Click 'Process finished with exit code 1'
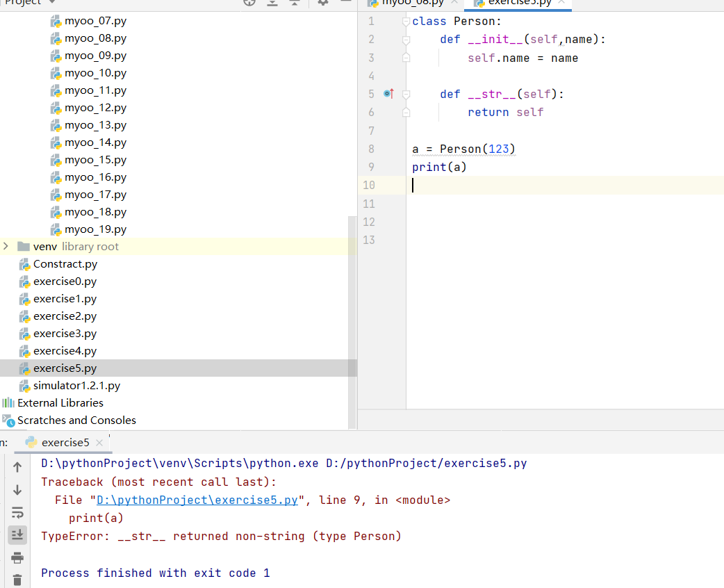This screenshot has height=588, width=724. [x=156, y=573]
